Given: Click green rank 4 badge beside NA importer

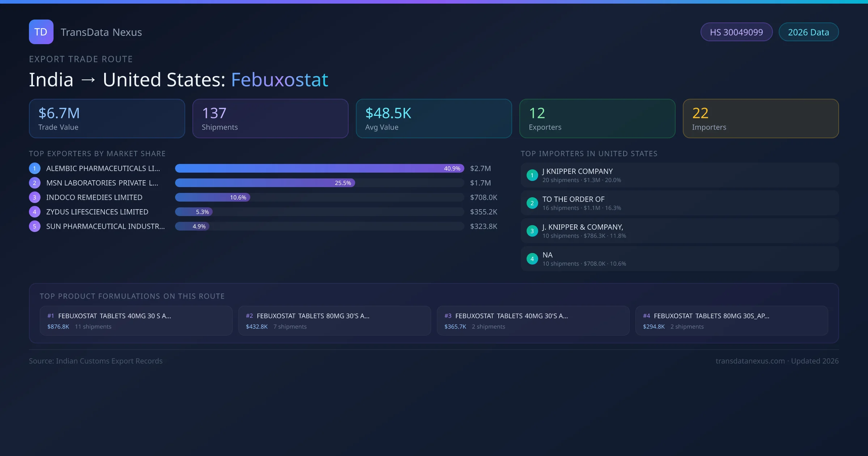Looking at the screenshot, I should [532, 259].
